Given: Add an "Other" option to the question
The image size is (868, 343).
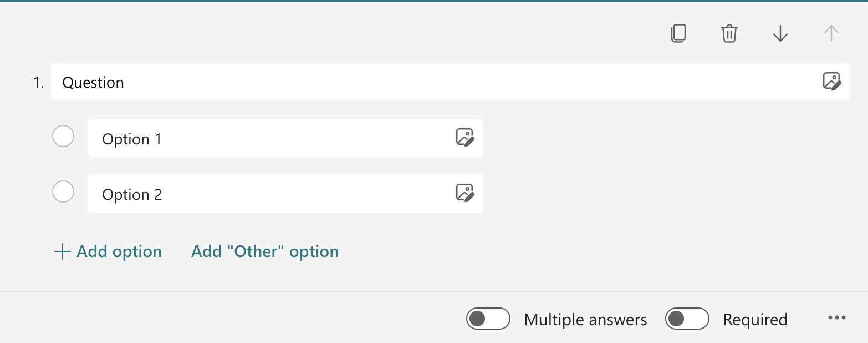Looking at the screenshot, I should tap(265, 252).
